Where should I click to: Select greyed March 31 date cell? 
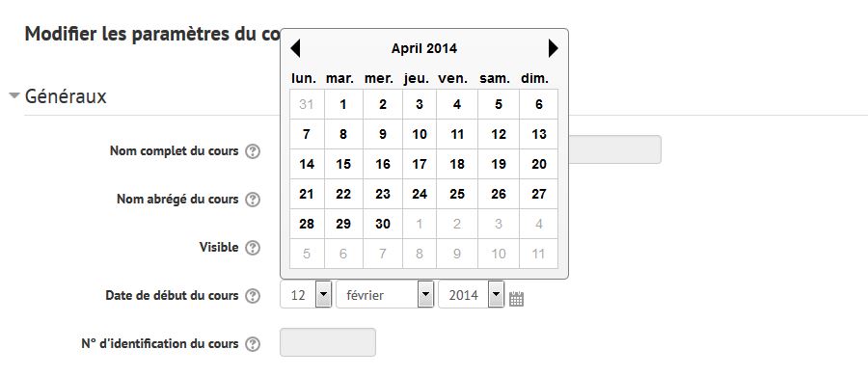tap(306, 104)
